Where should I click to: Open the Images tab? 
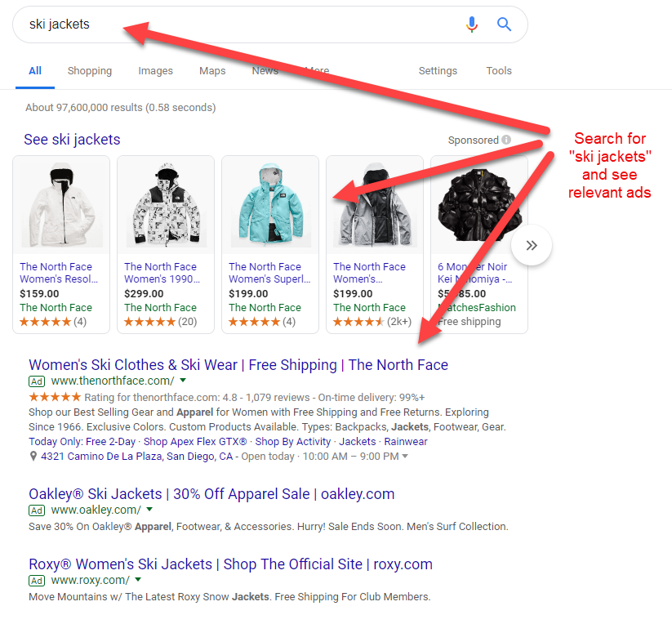pos(156,71)
